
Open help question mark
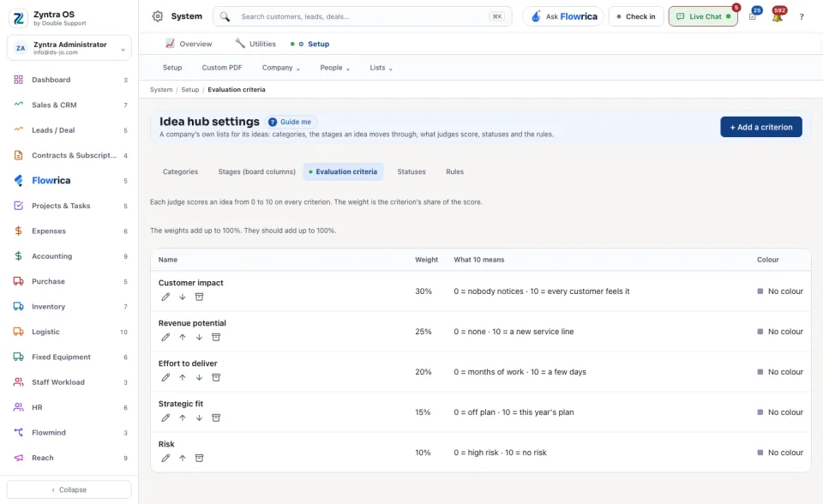(x=802, y=17)
